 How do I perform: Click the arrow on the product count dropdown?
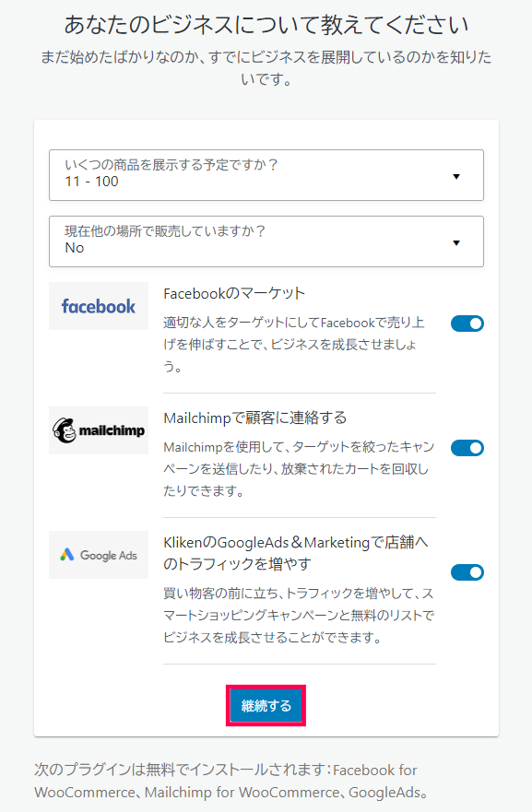(456, 177)
